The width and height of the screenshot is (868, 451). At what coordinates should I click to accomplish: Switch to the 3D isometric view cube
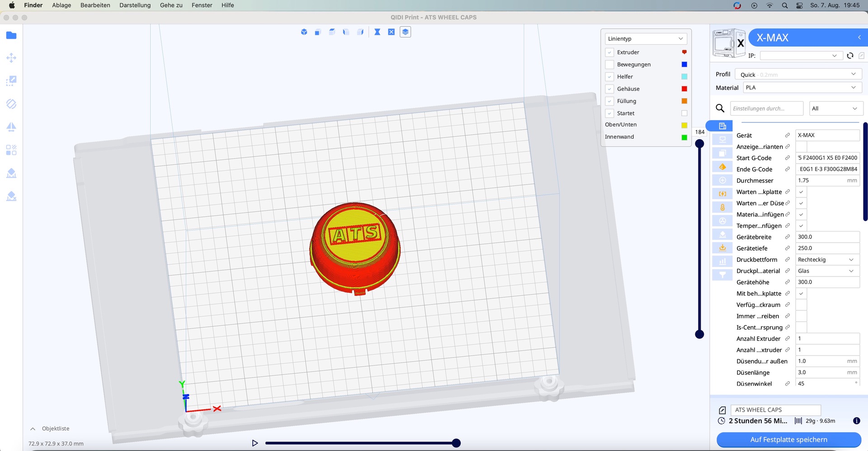click(x=304, y=32)
